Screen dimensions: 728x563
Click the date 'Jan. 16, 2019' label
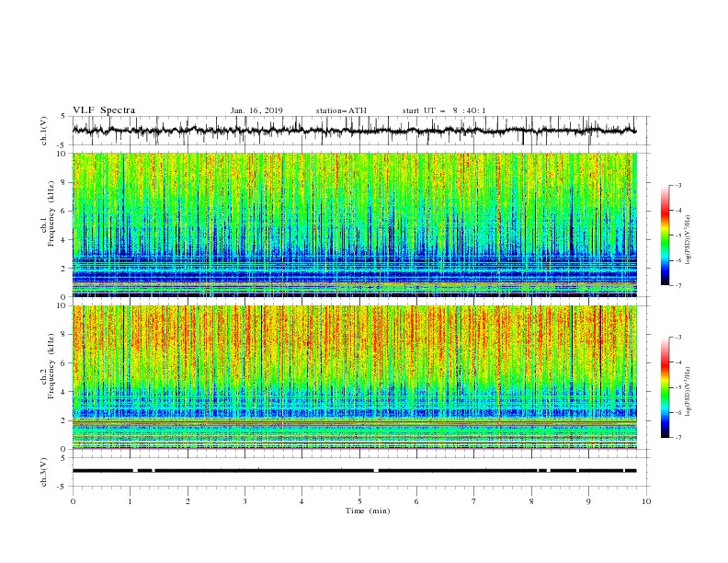pyautogui.click(x=256, y=110)
